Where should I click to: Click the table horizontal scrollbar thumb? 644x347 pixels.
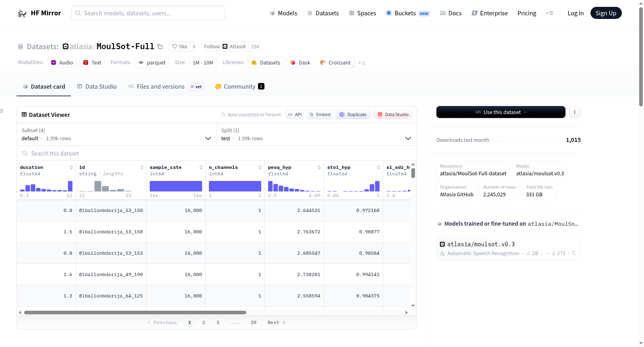135,312
